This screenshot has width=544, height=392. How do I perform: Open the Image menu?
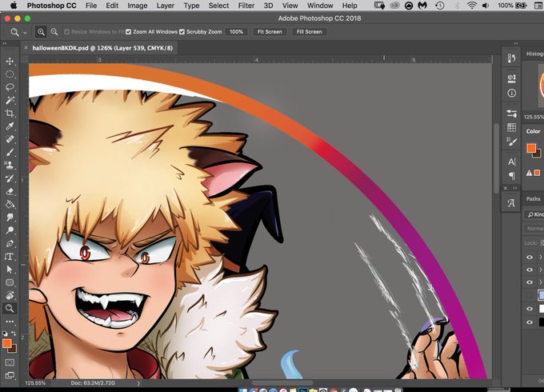click(x=138, y=6)
